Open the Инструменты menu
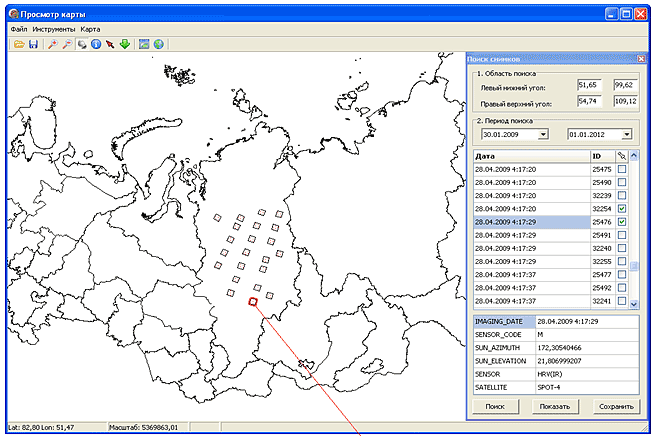Image resolution: width=655 pixels, height=438 pixels. (x=54, y=30)
